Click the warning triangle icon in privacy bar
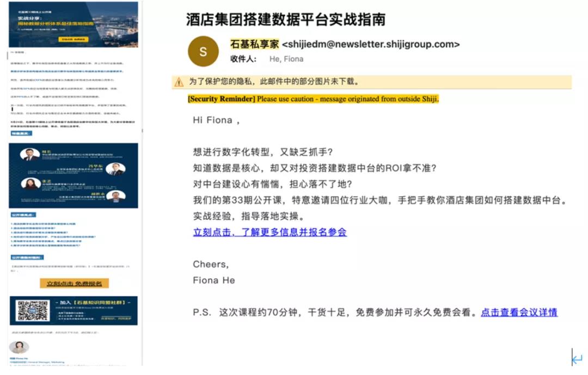This screenshot has height=375, width=588. (179, 82)
